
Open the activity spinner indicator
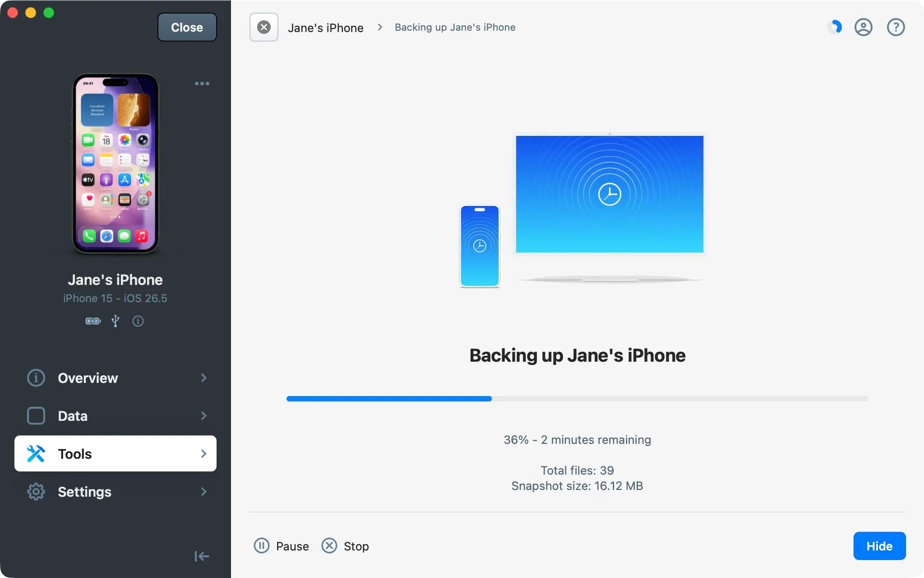pyautogui.click(x=835, y=27)
